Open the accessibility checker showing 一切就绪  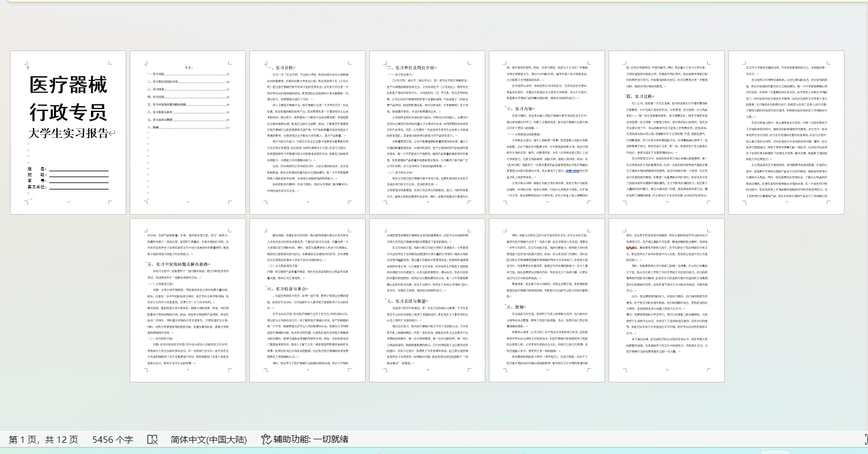click(303, 439)
